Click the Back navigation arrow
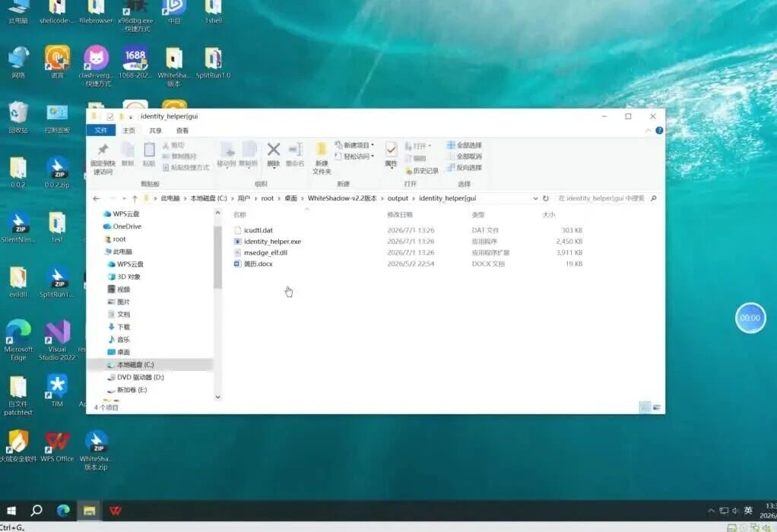 [x=97, y=198]
